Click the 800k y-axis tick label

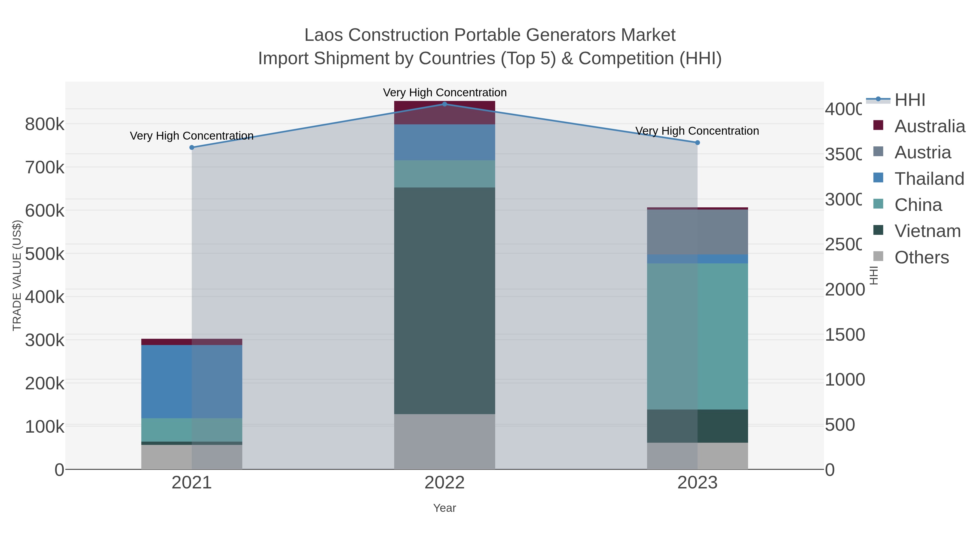pos(45,124)
